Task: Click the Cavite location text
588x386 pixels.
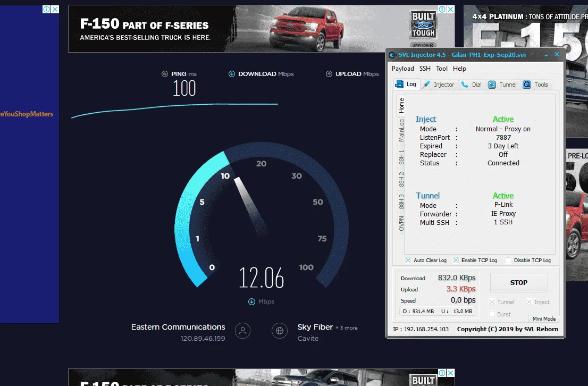Action: click(x=308, y=338)
